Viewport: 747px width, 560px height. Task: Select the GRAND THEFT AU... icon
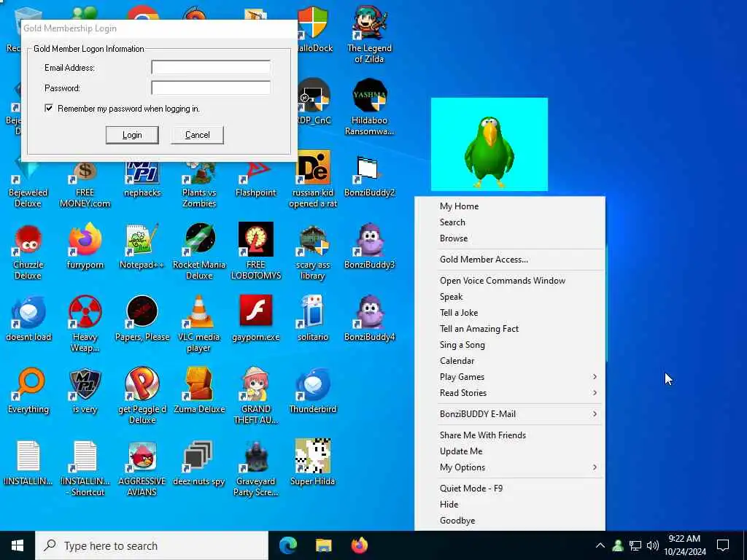click(x=256, y=396)
